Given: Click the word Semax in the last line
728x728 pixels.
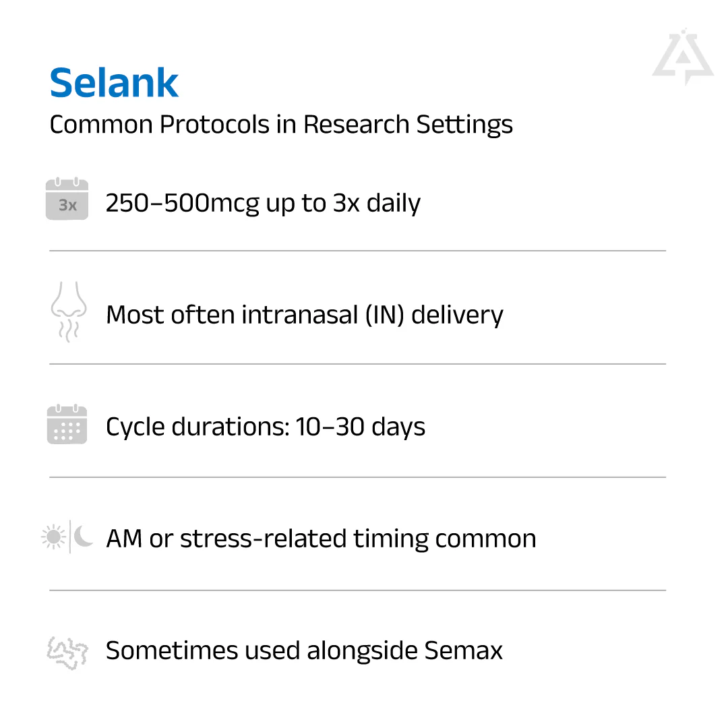Looking at the screenshot, I should pyautogui.click(x=464, y=651).
